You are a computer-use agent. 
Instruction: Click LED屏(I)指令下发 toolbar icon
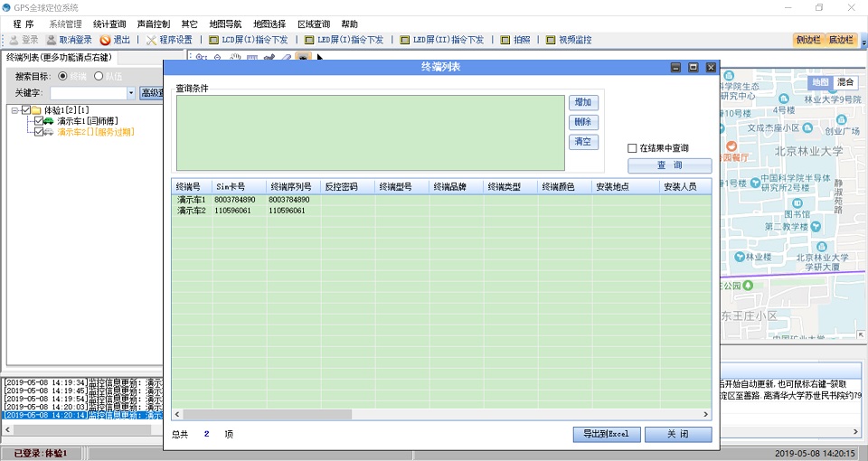pos(309,40)
